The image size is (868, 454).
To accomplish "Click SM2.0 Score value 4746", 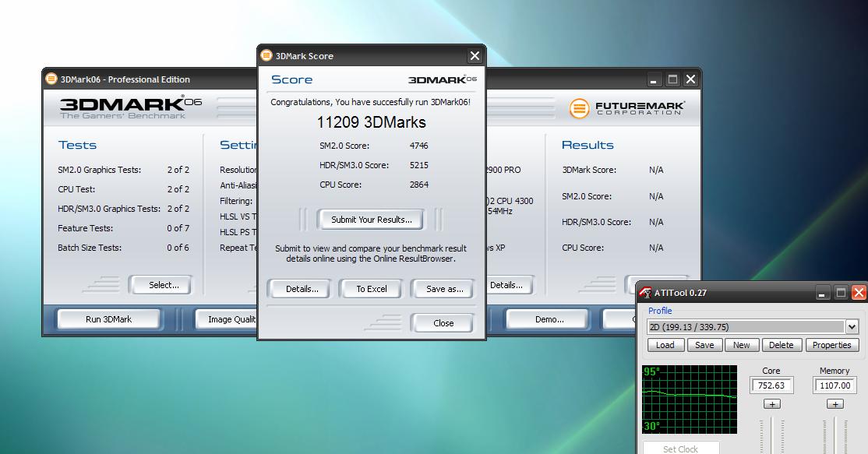I will 418,146.
